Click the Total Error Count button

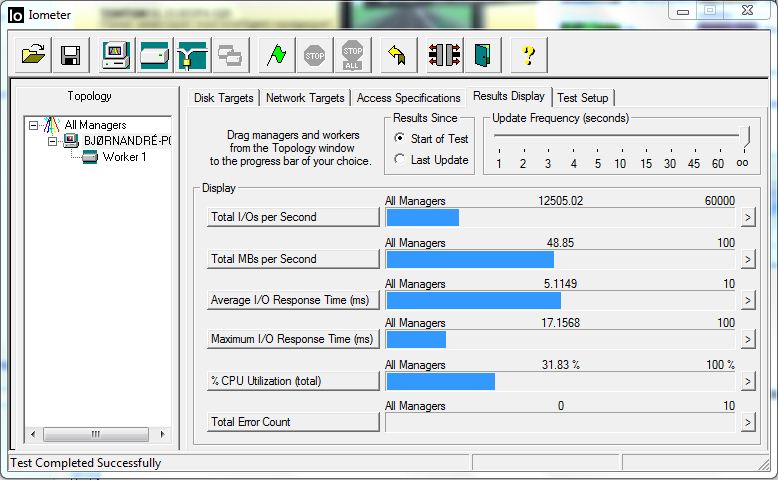[x=293, y=422]
